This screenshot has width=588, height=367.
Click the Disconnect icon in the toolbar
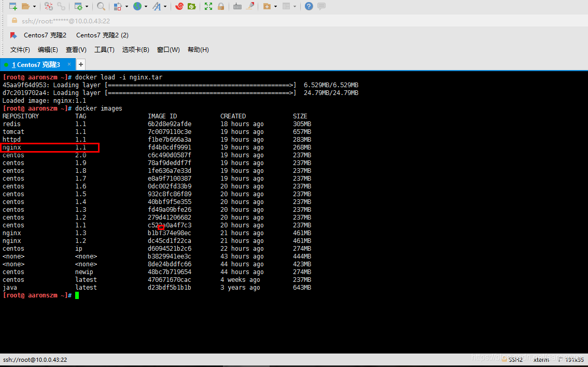(x=49, y=6)
